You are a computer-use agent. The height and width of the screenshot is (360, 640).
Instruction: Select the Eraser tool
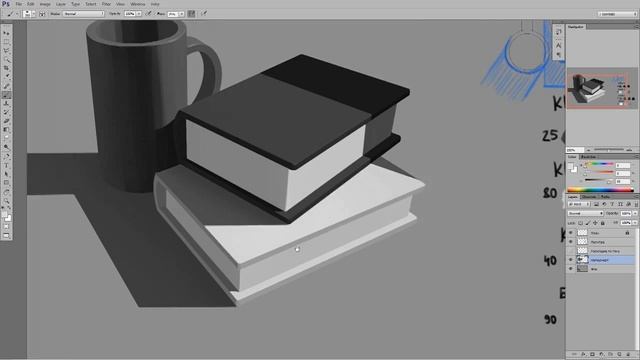(6, 121)
